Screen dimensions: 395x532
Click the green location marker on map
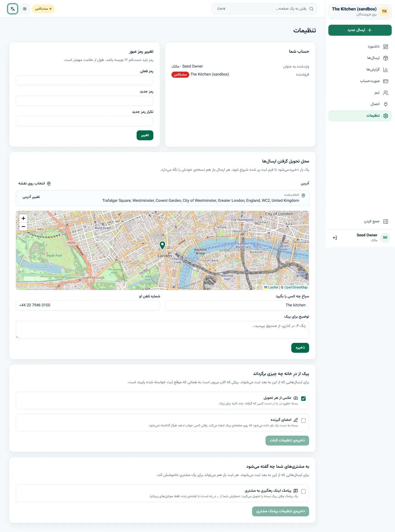tap(162, 245)
